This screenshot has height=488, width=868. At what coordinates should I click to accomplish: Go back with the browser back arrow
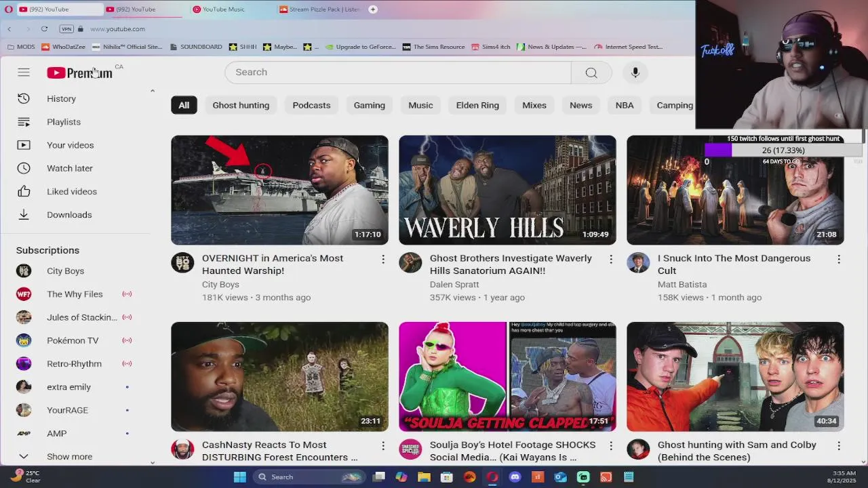point(9,29)
